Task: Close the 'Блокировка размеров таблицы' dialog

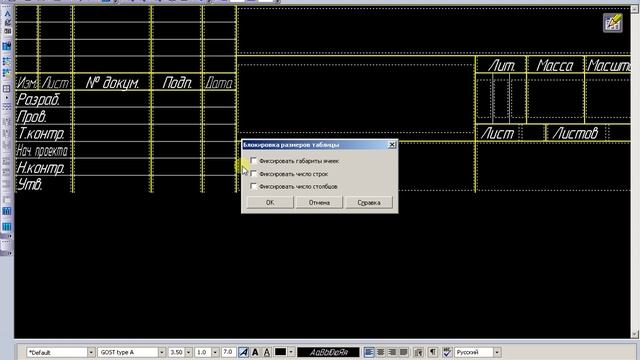Action: [x=392, y=145]
